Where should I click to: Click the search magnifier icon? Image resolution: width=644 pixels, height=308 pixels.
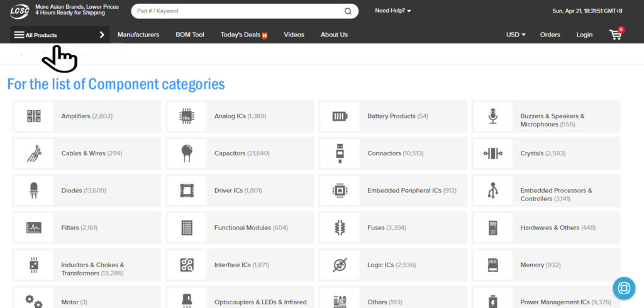coord(348,11)
